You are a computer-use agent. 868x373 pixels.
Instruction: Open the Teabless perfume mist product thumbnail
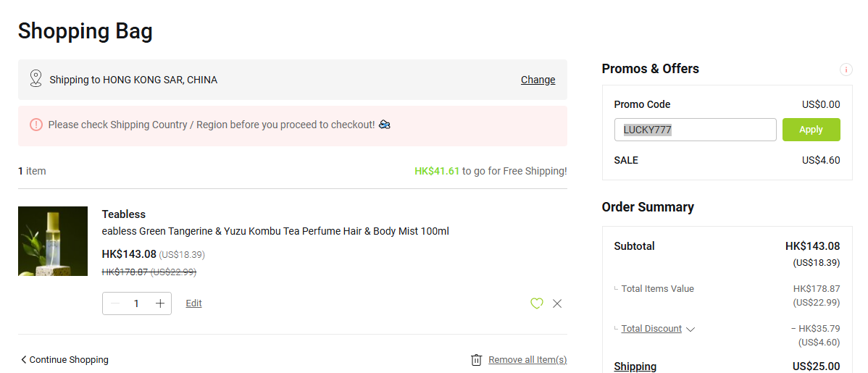pyautogui.click(x=53, y=241)
